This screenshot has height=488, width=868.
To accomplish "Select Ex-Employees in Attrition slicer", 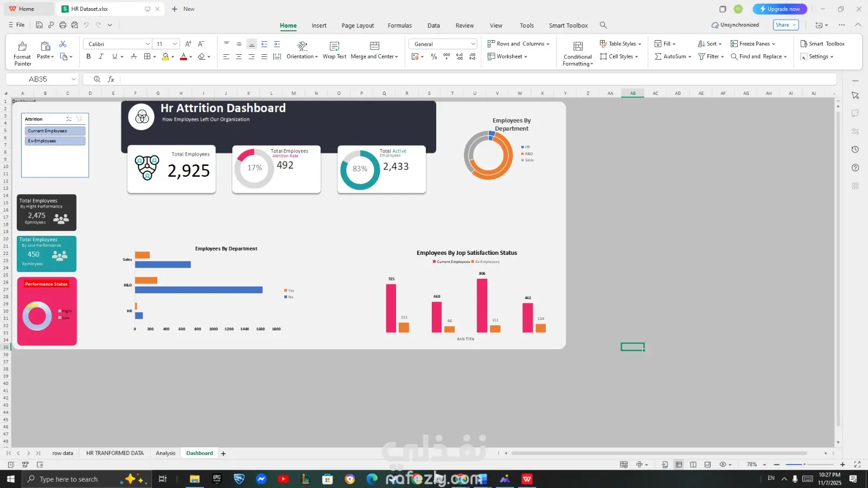I will pyautogui.click(x=55, y=141).
